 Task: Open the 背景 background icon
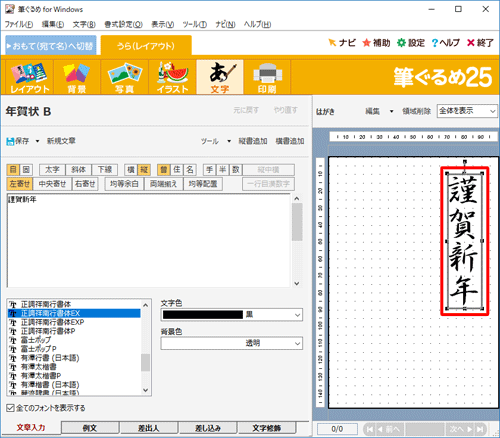coord(77,77)
